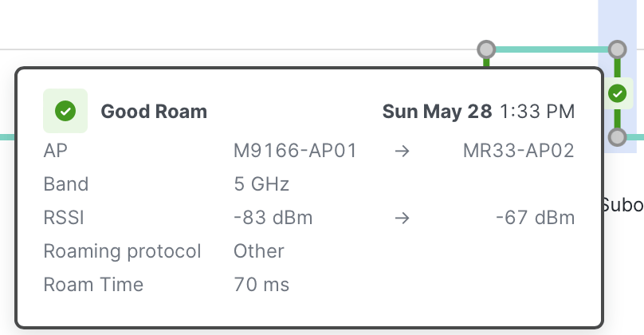644x335 pixels.
Task: Click the Roaming protocol label
Action: 122,251
